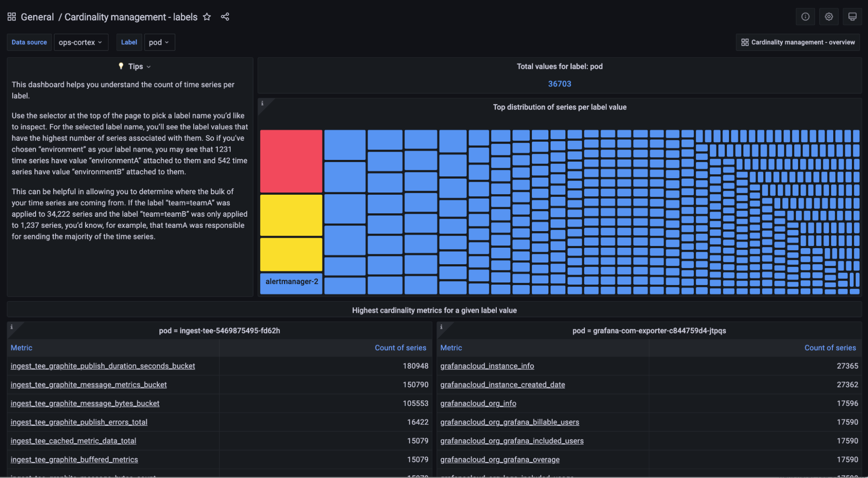868x478 pixels.
Task: Click the 36703 total values link
Action: (x=559, y=83)
